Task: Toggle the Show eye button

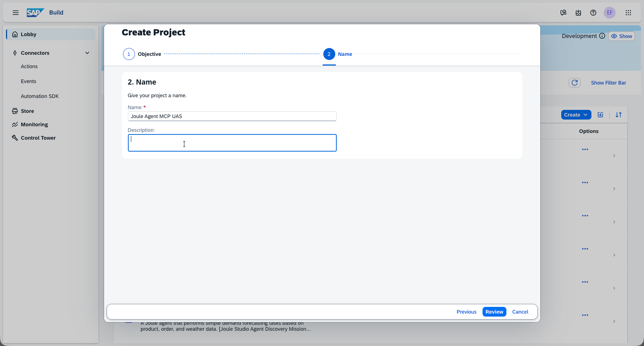Action: coord(622,36)
